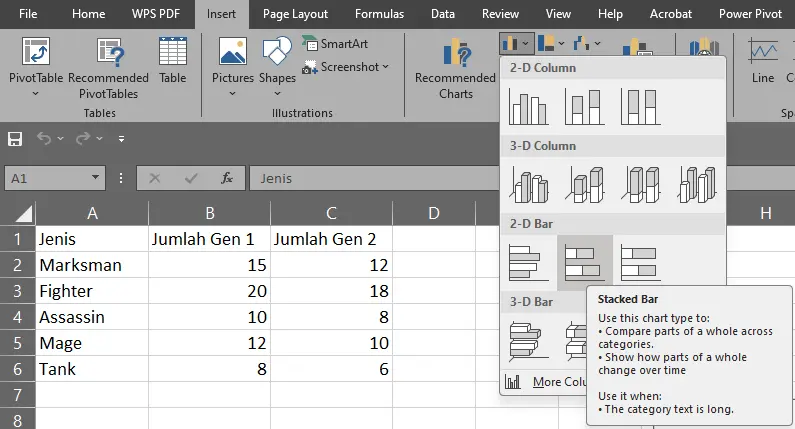Switch to the Page Layout tab

click(295, 14)
